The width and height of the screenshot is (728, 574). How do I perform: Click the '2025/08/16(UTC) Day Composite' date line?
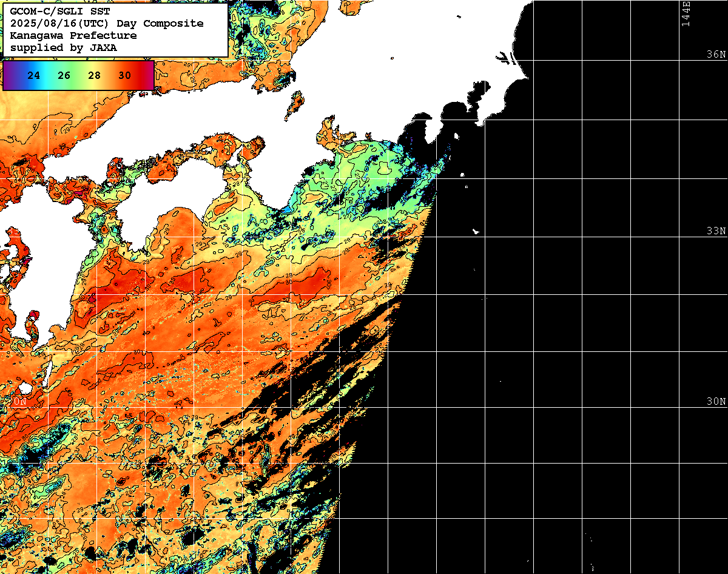click(107, 24)
